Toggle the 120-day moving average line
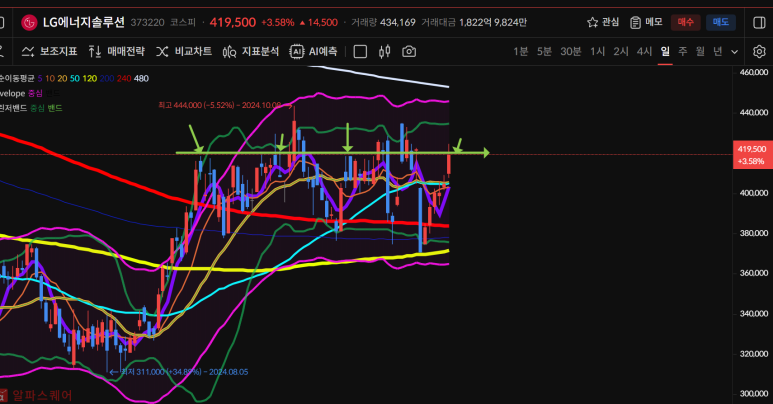 tap(90, 78)
